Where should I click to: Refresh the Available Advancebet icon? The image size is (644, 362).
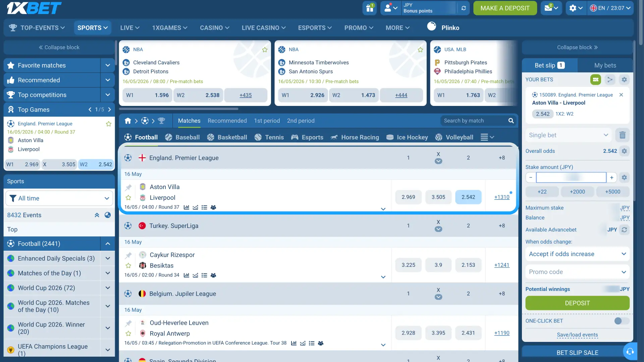coord(624,230)
